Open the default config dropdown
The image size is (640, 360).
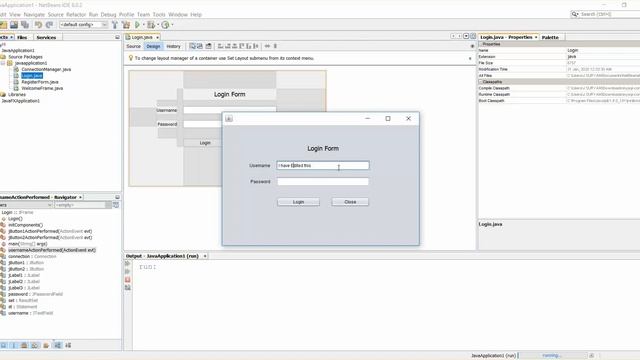click(84, 25)
